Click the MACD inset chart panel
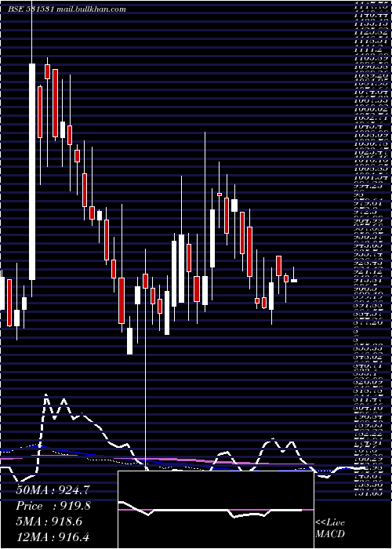 pyautogui.click(x=216, y=510)
